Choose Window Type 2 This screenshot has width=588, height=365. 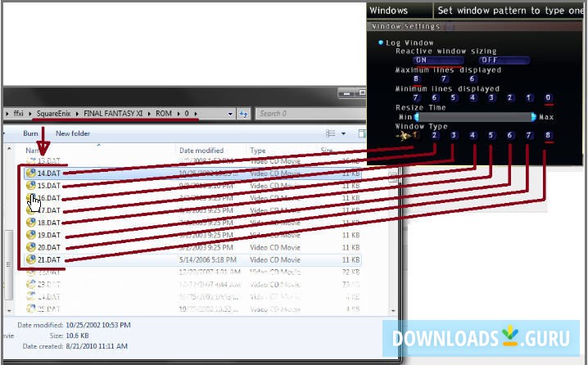(434, 135)
